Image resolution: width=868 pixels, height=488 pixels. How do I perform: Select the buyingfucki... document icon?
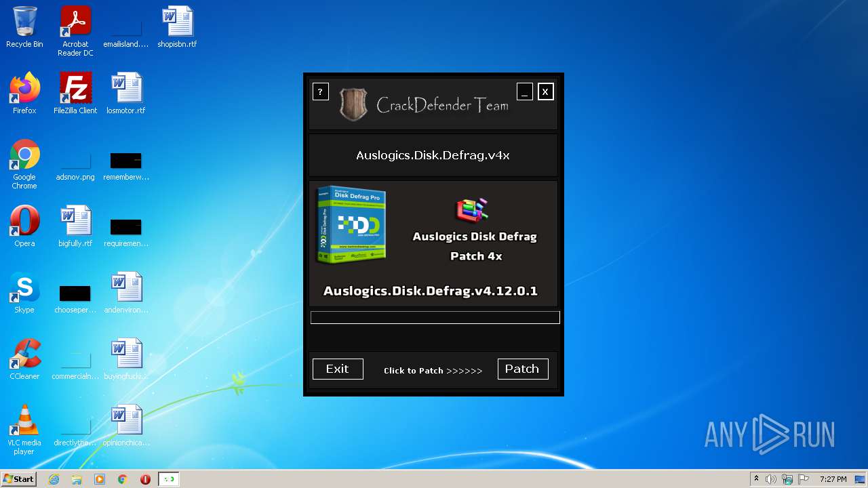[126, 359]
